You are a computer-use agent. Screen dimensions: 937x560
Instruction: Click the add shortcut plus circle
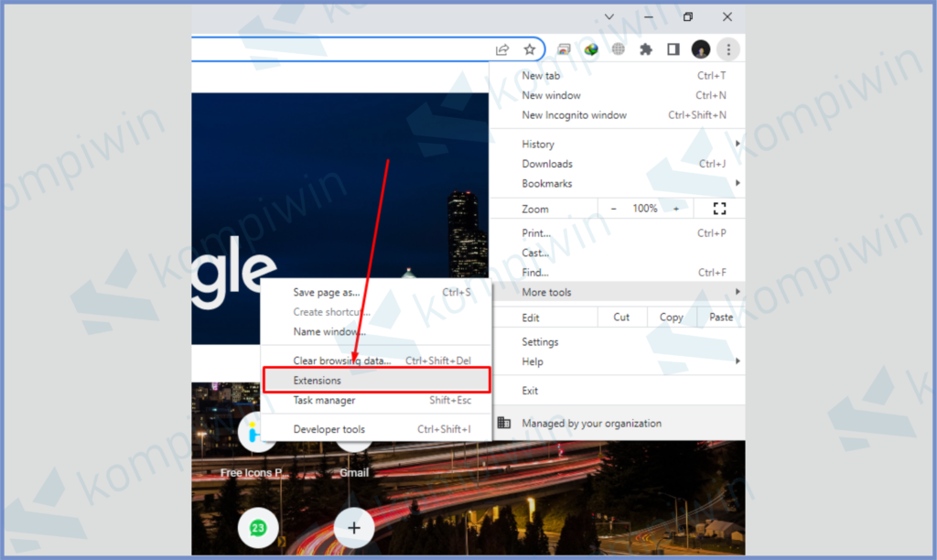tap(354, 527)
